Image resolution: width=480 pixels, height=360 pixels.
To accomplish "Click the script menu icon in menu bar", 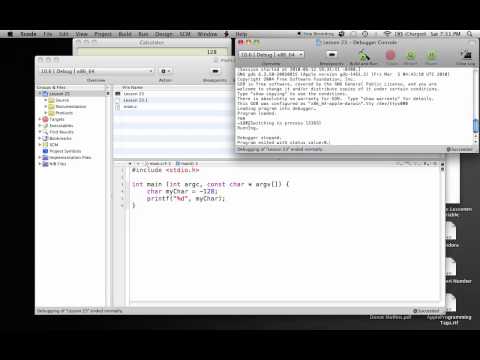I will pos(227,34).
